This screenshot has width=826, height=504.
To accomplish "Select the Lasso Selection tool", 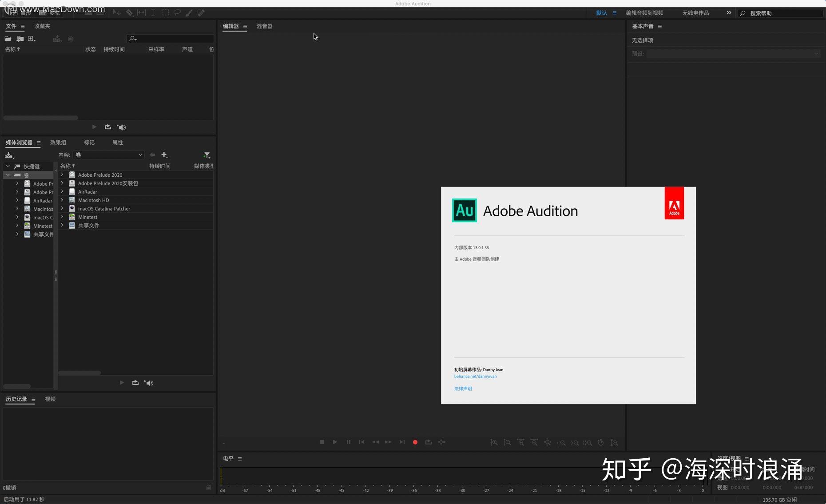I will click(x=177, y=12).
